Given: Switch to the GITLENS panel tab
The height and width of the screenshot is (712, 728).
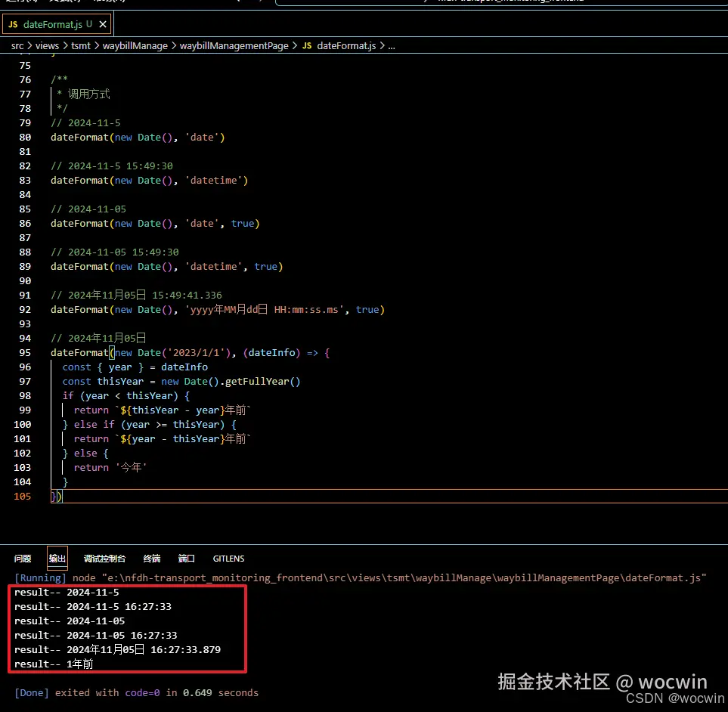Looking at the screenshot, I should click(228, 559).
